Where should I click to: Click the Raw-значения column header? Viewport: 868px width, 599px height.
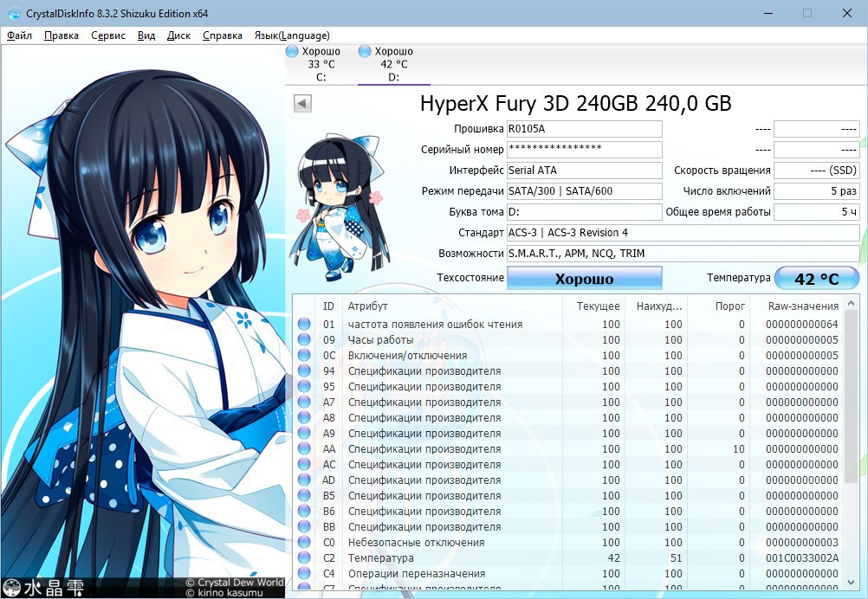[x=797, y=306]
